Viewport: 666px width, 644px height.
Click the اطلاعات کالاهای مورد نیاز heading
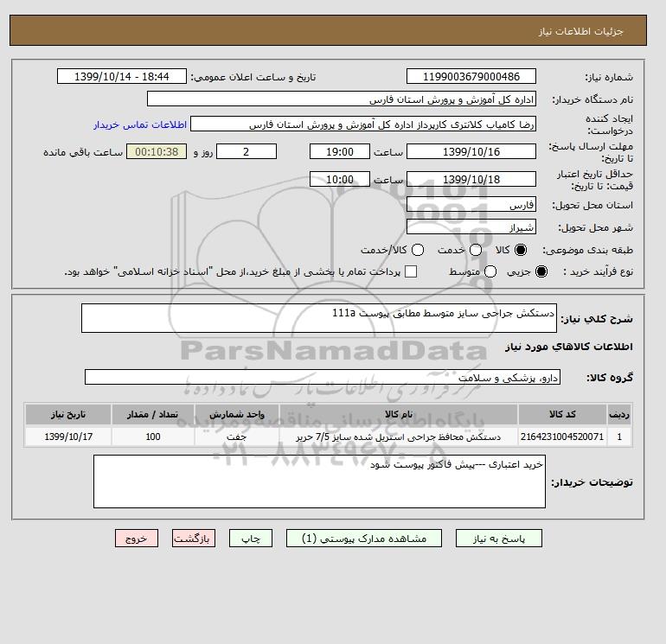click(x=569, y=347)
